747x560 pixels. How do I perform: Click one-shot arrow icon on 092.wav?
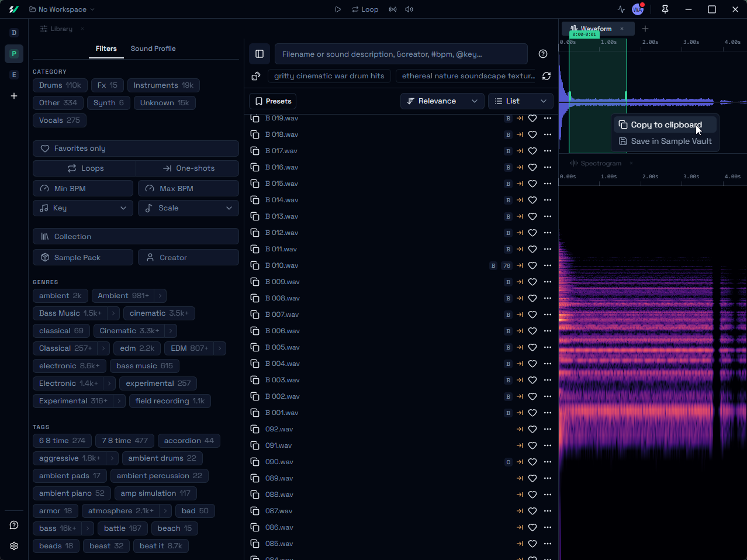pos(520,429)
